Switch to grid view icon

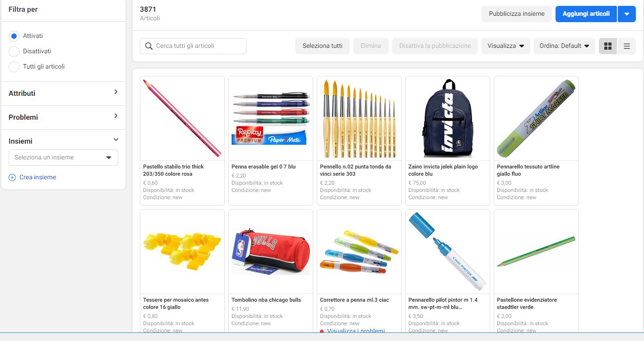tap(608, 46)
